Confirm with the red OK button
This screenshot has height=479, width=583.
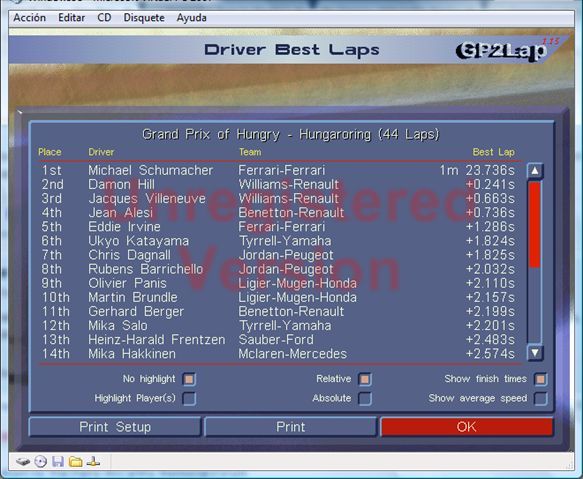[x=467, y=427]
